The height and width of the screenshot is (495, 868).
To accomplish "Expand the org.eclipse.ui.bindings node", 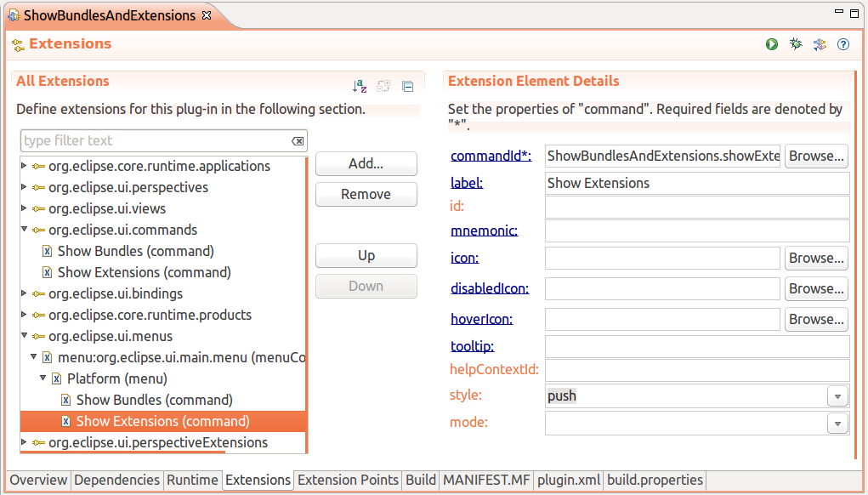I will [x=24, y=293].
